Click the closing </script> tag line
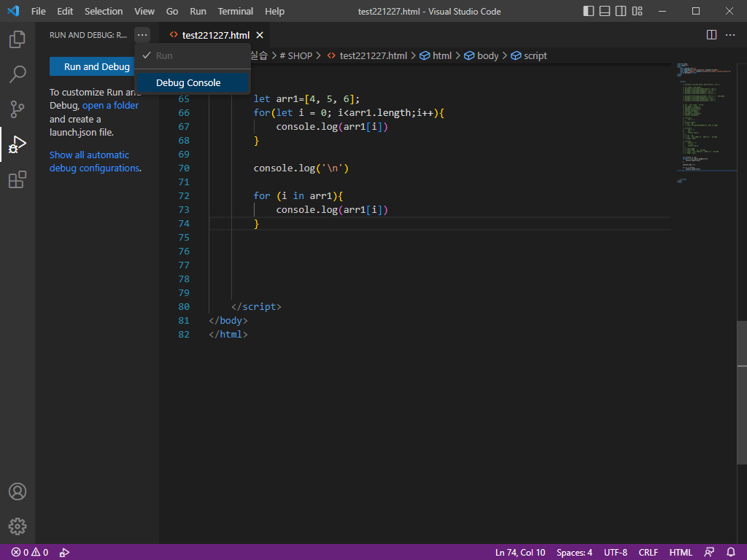747x560 pixels. click(x=256, y=307)
